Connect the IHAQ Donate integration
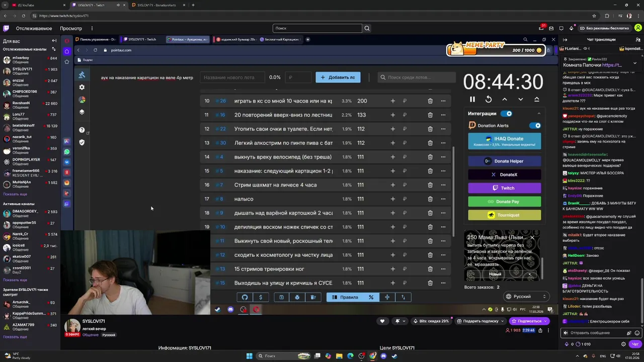 pyautogui.click(x=505, y=141)
